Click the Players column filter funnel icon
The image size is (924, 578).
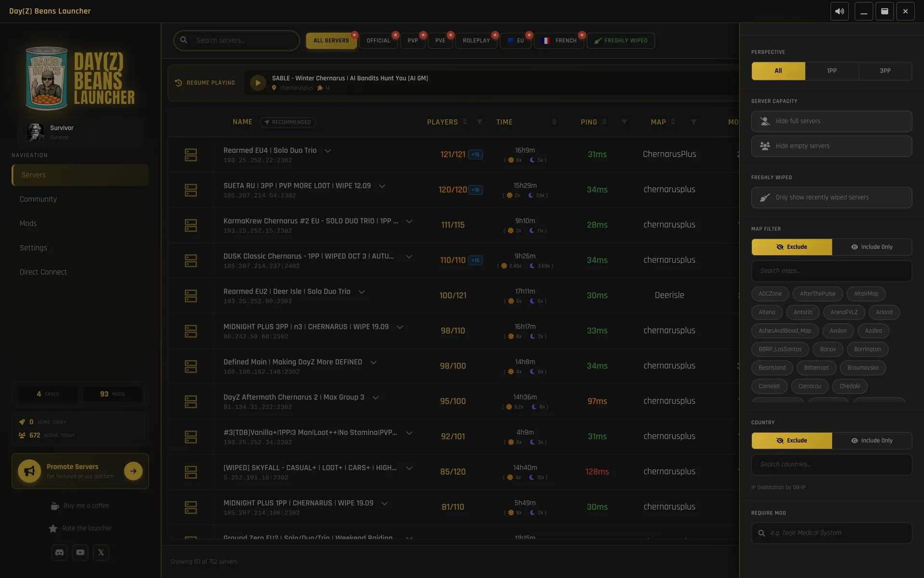click(479, 122)
